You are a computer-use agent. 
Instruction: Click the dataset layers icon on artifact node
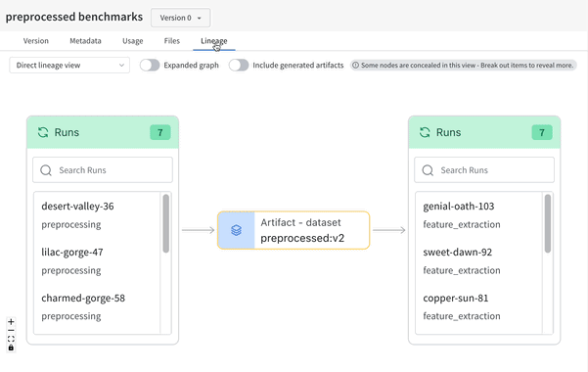click(236, 230)
